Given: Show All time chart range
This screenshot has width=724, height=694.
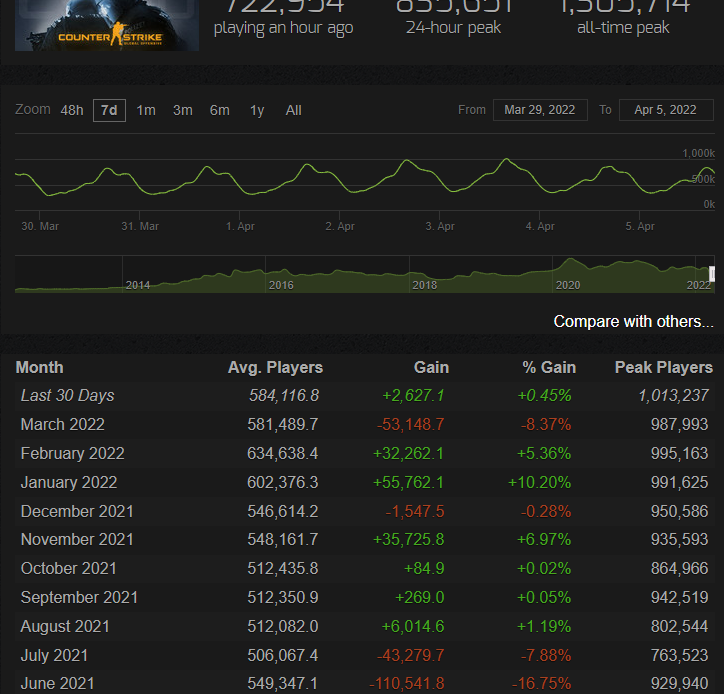Looking at the screenshot, I should tap(293, 110).
